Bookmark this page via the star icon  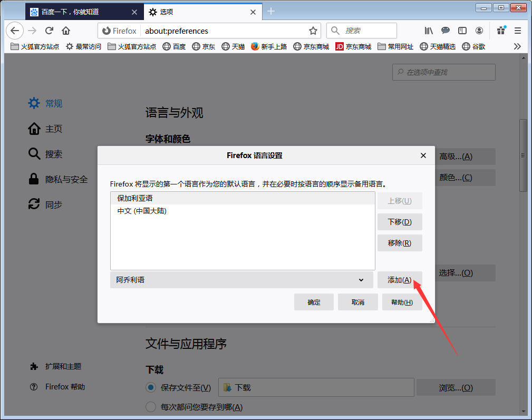pyautogui.click(x=312, y=31)
